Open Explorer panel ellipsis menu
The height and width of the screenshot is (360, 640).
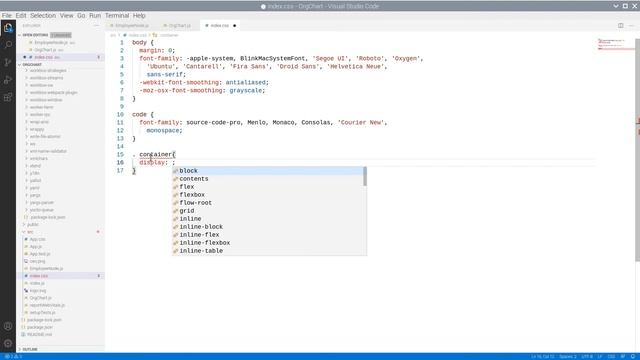[x=96, y=25]
